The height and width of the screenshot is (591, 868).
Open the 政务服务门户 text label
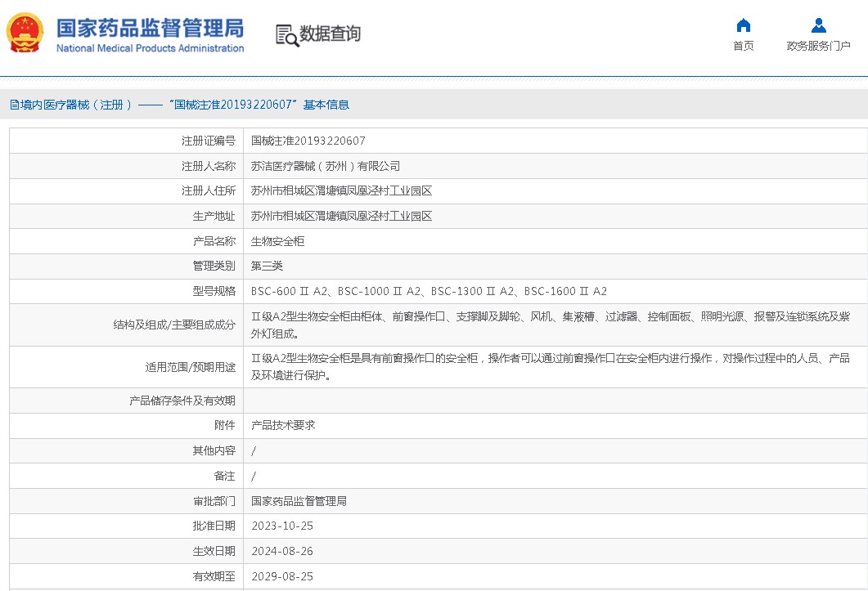point(818,46)
